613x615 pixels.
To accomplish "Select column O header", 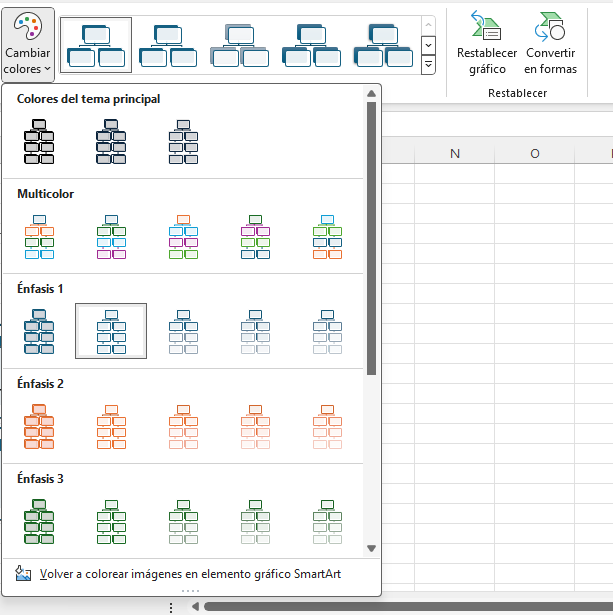I will [535, 153].
